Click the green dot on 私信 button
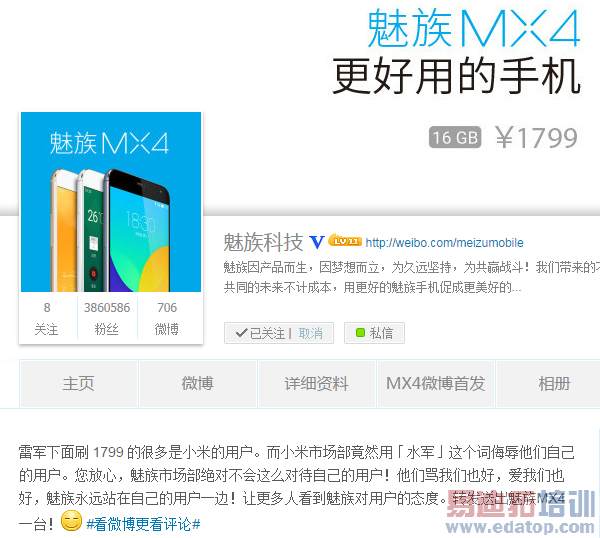The width and height of the screenshot is (600, 538). pyautogui.click(x=360, y=333)
